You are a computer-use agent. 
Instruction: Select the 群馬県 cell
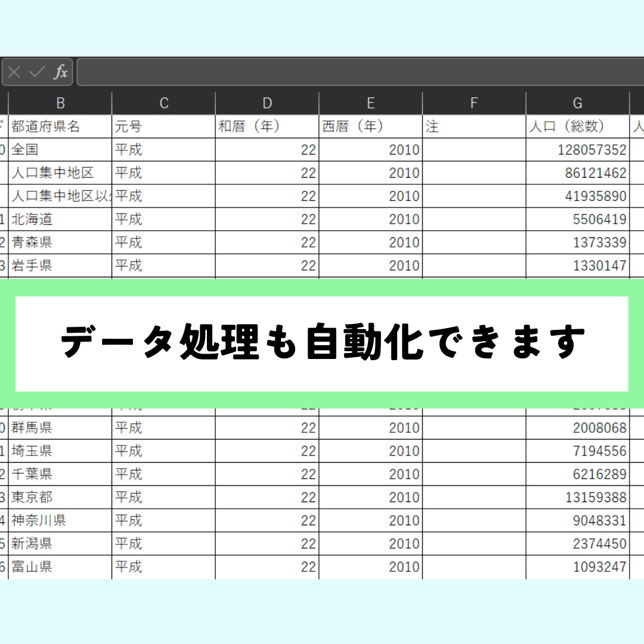pyautogui.click(x=60, y=428)
